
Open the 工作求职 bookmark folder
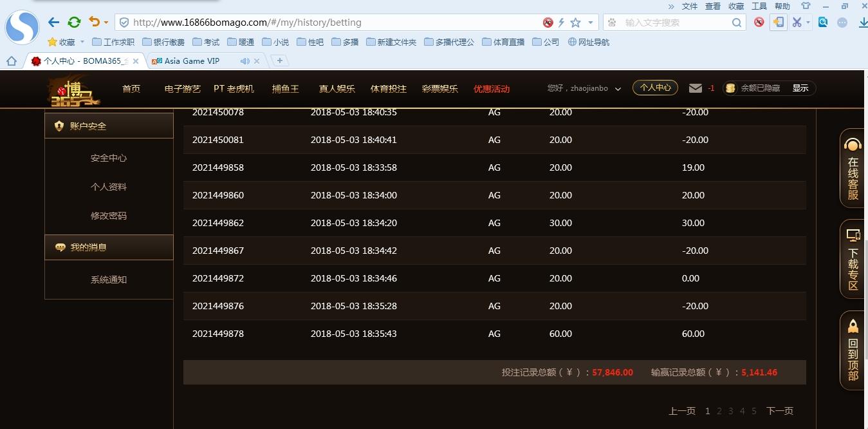pos(113,42)
